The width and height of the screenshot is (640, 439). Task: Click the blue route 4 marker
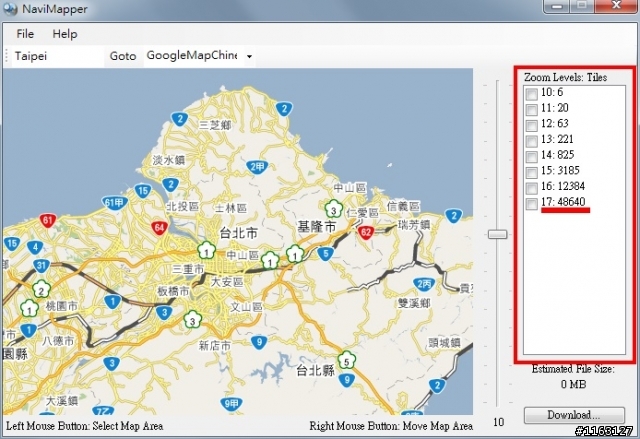pos(35,247)
